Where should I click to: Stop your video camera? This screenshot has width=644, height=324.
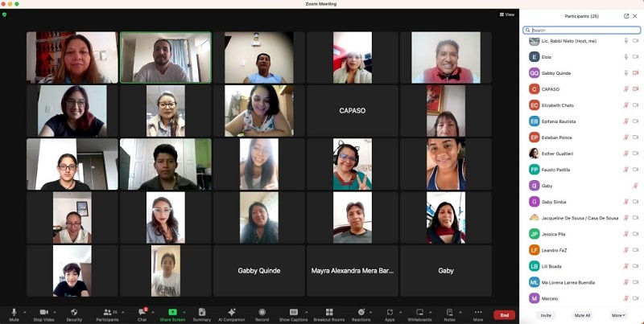coord(43,314)
